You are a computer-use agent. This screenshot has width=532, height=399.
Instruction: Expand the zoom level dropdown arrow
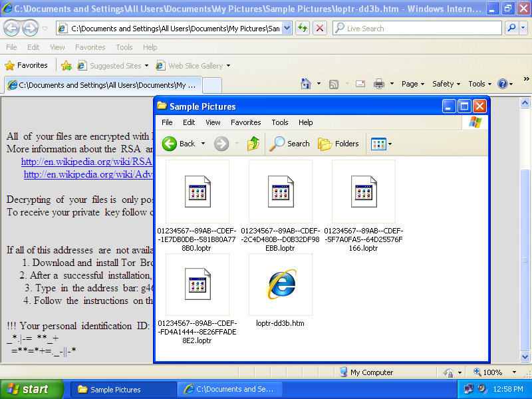[x=514, y=372]
